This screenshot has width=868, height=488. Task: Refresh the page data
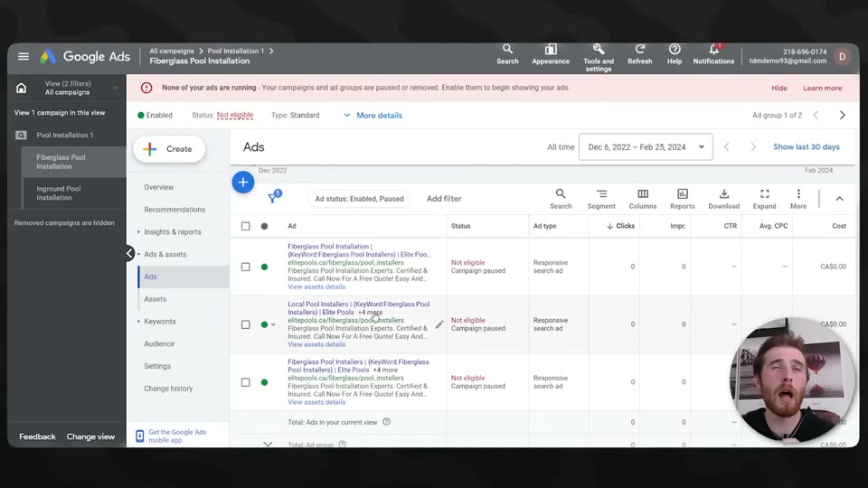(x=639, y=55)
